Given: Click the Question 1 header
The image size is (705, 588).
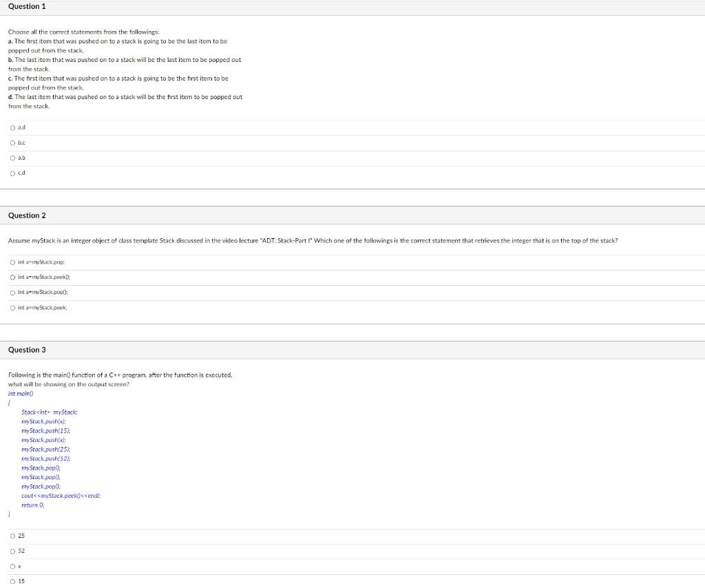Looking at the screenshot, I should pos(27,6).
